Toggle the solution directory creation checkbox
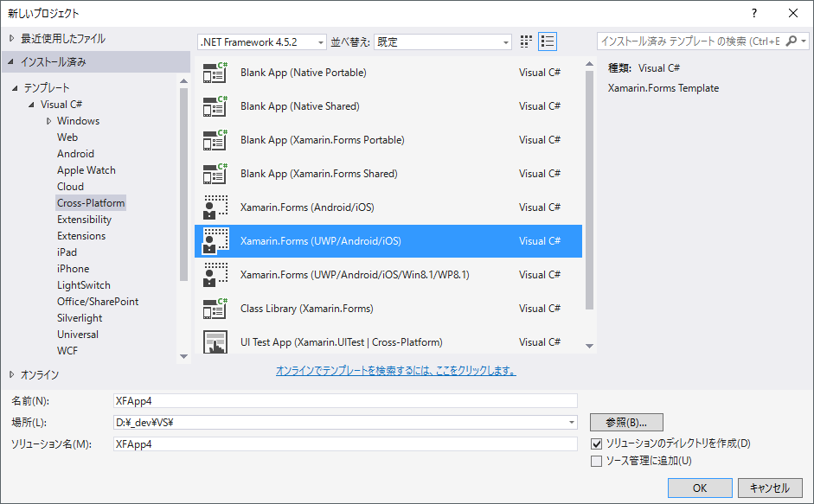 click(x=597, y=443)
